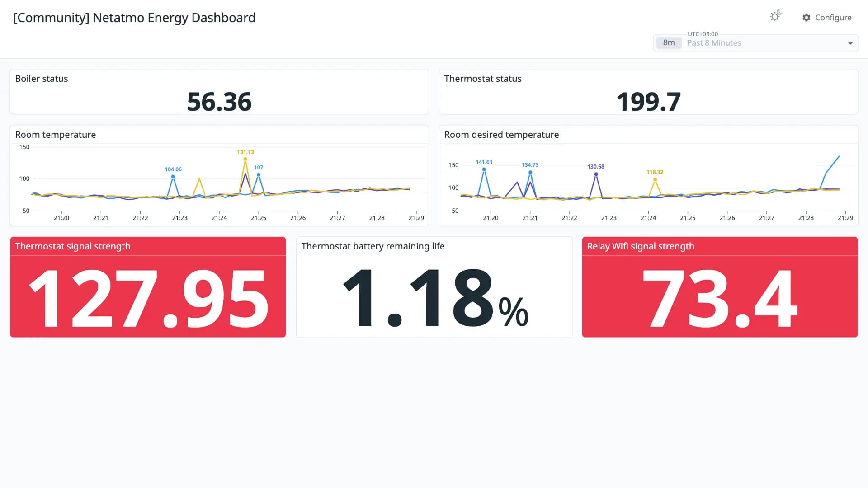868x488 pixels.
Task: Click the Thermostat signal strength widget title
Action: click(73, 246)
